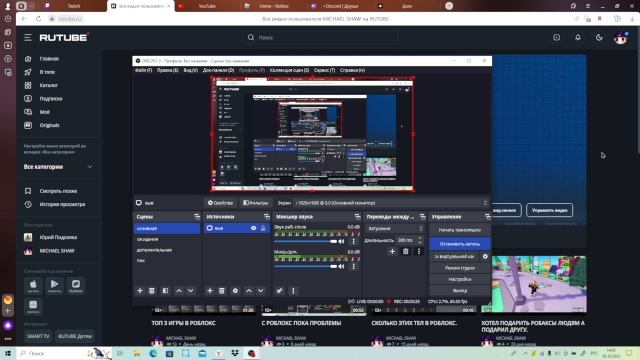The height and width of the screenshot is (360, 640).
Task: Open virtual camera settings gear
Action: 485,256
